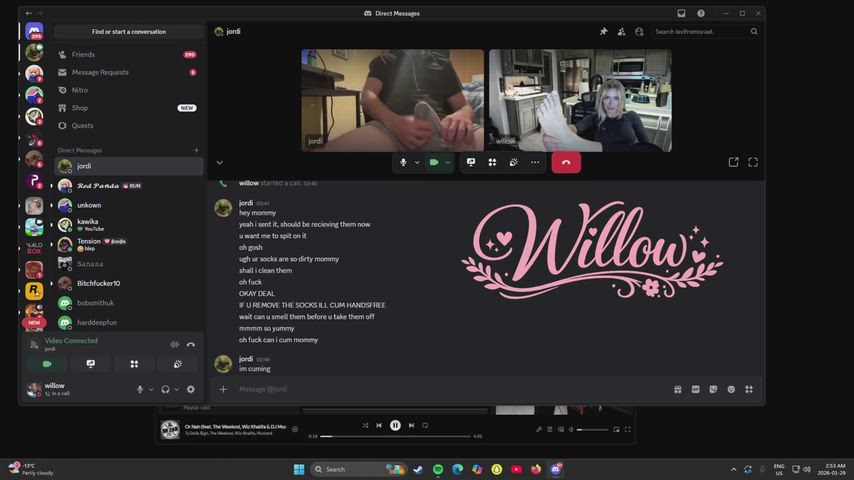Toggle camera in Video Connected panel
854x480 pixels.
47,364
